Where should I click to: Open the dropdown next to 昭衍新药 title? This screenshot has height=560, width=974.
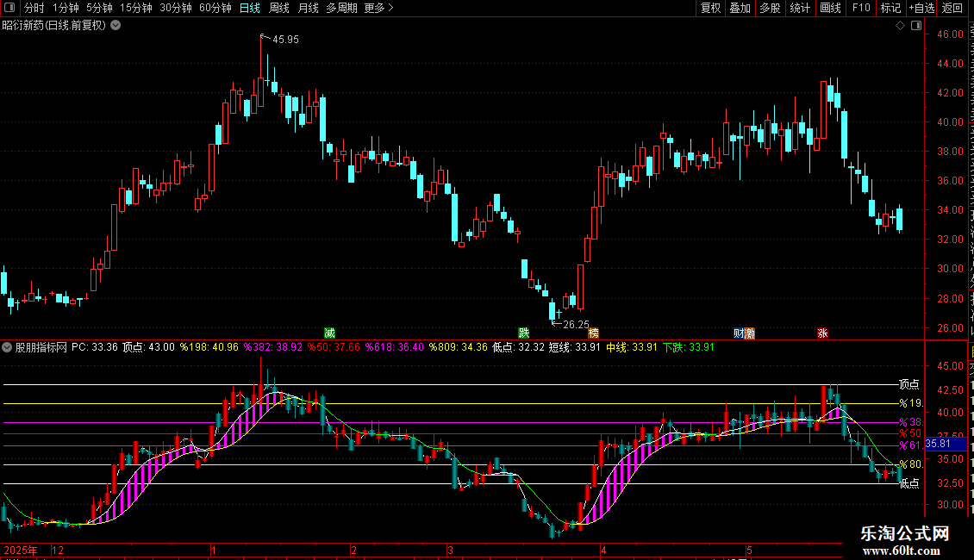116,26
